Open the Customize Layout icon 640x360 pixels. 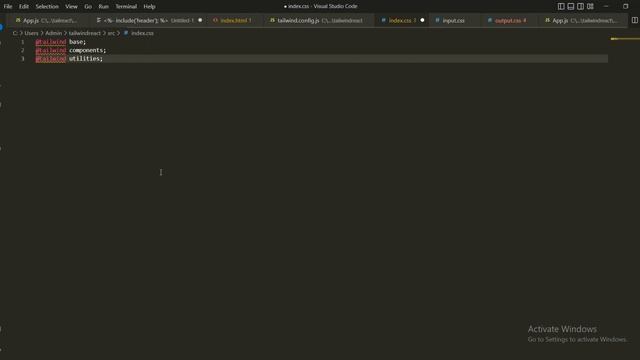point(590,7)
